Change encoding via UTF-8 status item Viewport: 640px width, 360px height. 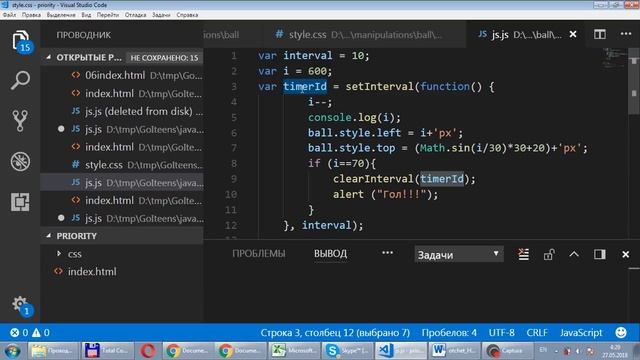pyautogui.click(x=502, y=333)
